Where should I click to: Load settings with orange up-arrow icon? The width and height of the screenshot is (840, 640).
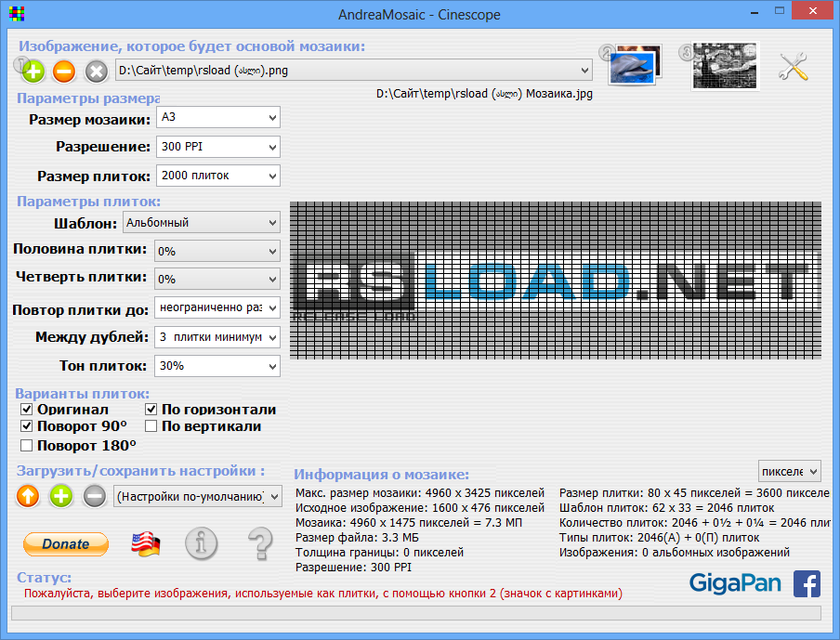pyautogui.click(x=28, y=496)
